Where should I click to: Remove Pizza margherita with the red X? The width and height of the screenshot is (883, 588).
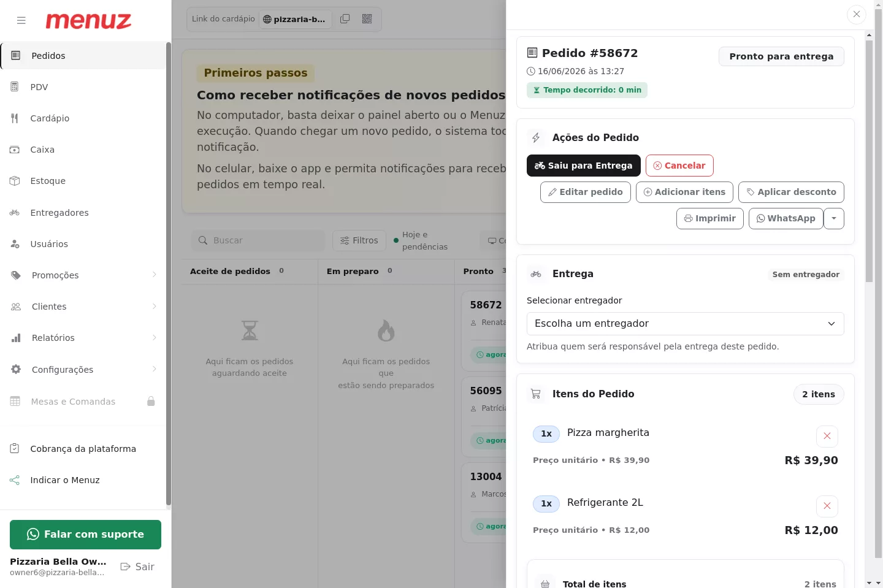pos(827,436)
